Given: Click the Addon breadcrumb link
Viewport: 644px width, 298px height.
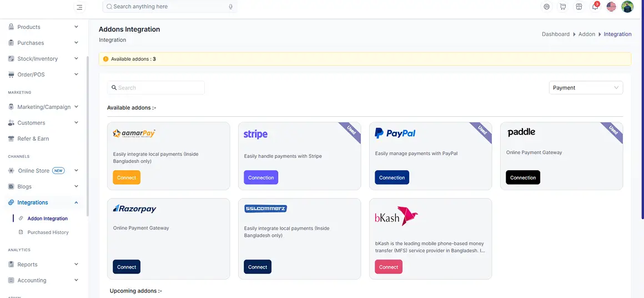Looking at the screenshot, I should click(586, 34).
